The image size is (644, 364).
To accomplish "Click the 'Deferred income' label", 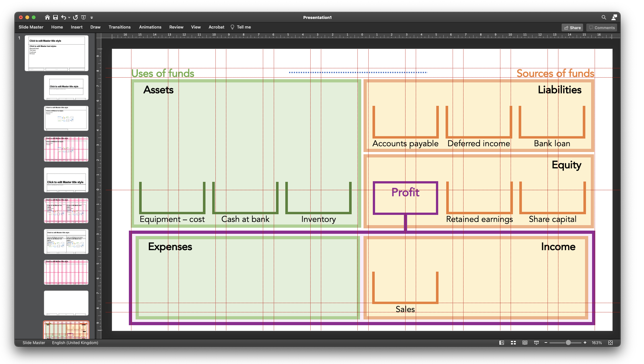I will (479, 144).
